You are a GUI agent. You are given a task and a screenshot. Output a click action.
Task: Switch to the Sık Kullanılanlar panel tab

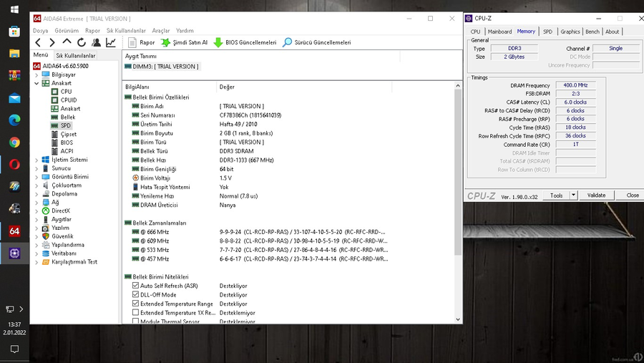pos(76,56)
